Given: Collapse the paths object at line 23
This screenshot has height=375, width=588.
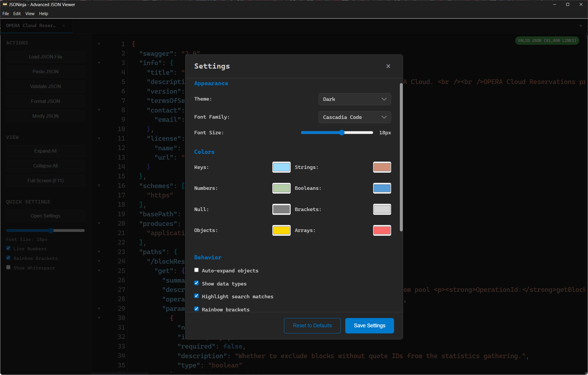Looking at the screenshot, I should click(x=99, y=252).
